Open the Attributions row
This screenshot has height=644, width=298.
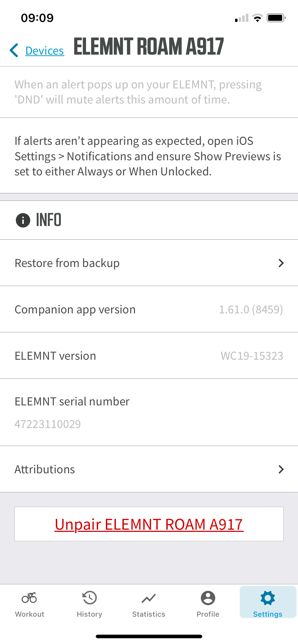tap(45, 469)
